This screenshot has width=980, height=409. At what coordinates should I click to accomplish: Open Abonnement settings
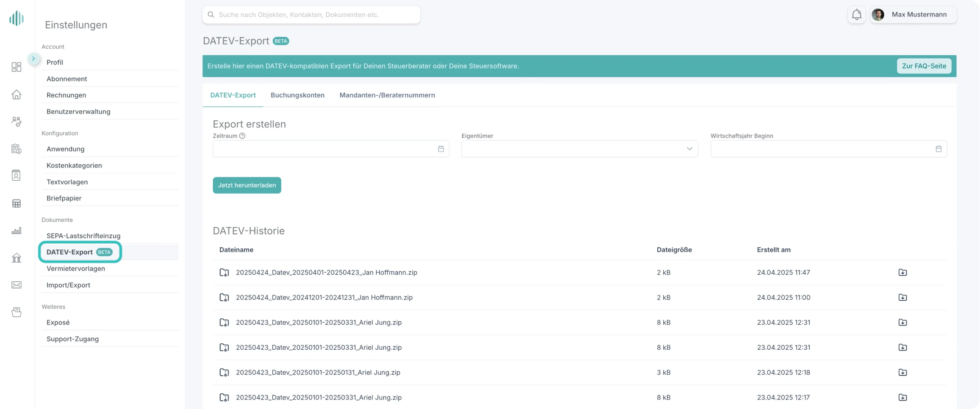110,79
